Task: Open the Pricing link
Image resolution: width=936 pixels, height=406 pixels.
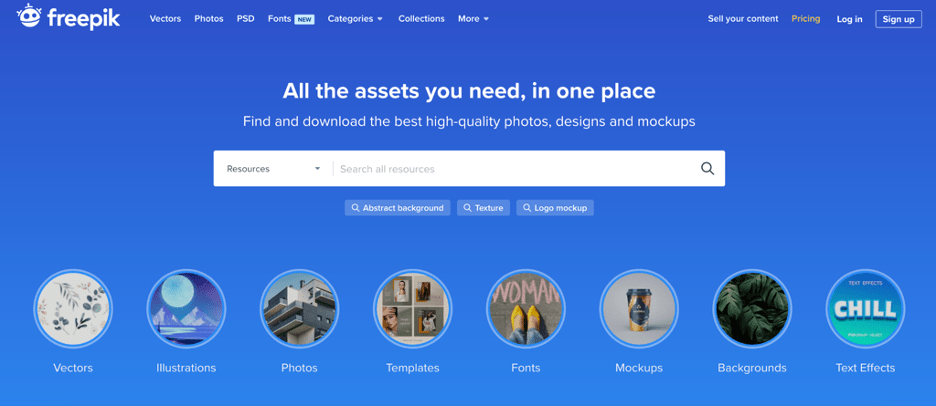Action: 805,19
